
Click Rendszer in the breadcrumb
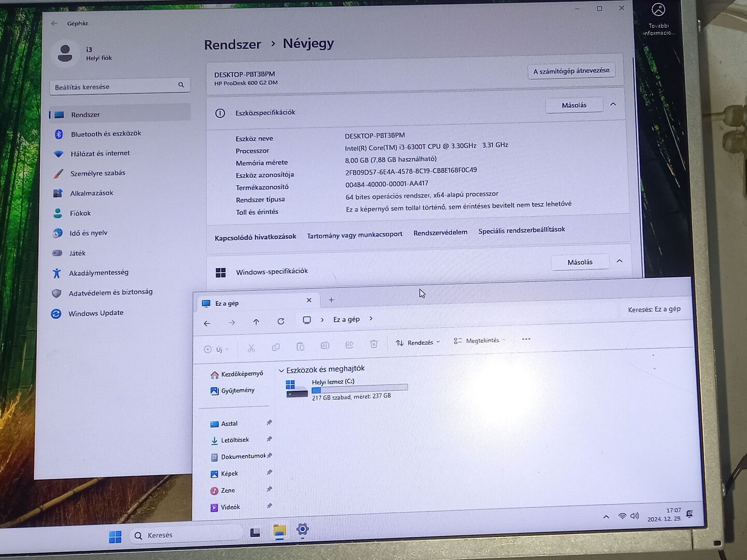(232, 45)
